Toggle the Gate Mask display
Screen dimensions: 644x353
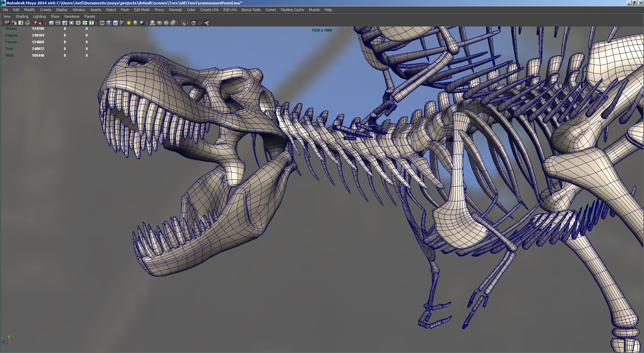tap(71, 23)
